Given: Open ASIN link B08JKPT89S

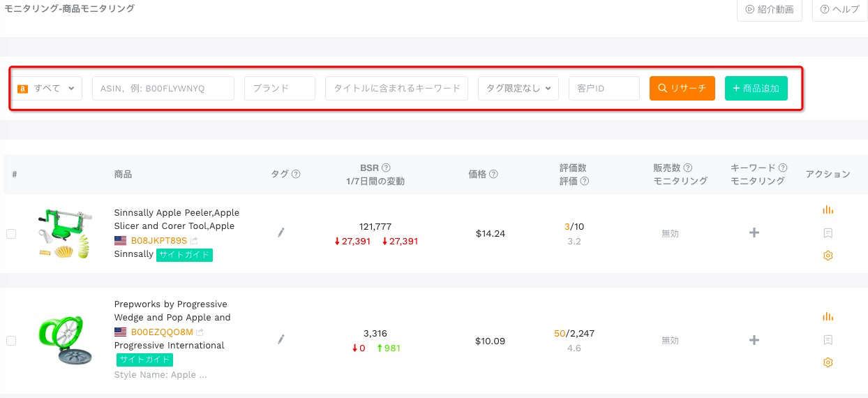Looking at the screenshot, I should tap(159, 240).
